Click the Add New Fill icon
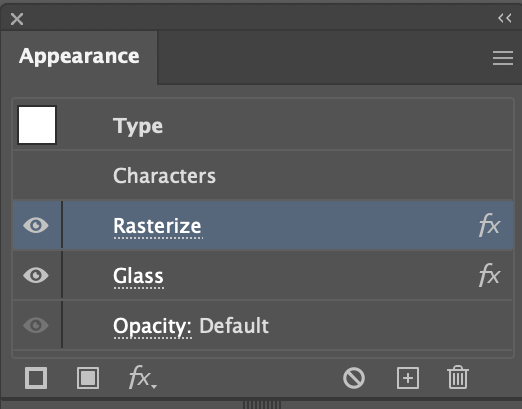Screen dimensions: 522x409 tap(88, 378)
